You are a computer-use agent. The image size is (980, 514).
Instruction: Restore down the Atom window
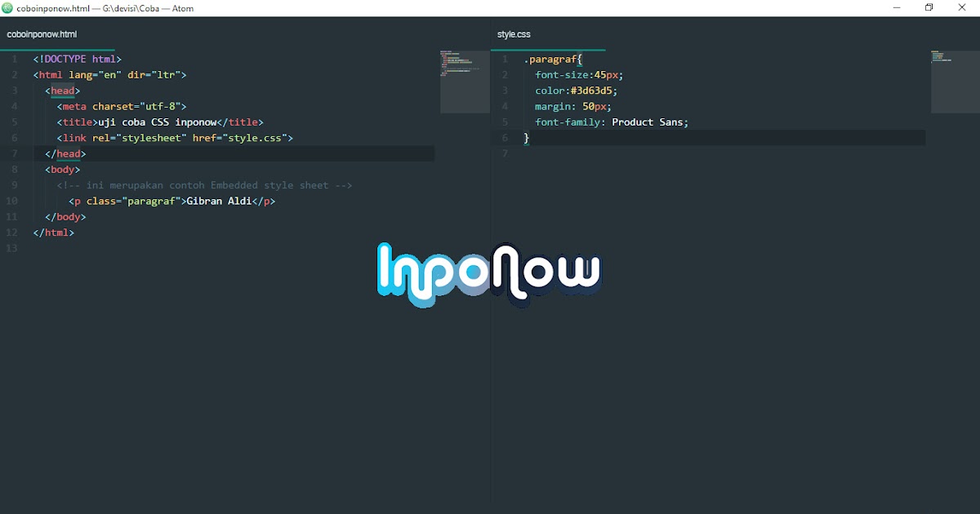point(929,8)
